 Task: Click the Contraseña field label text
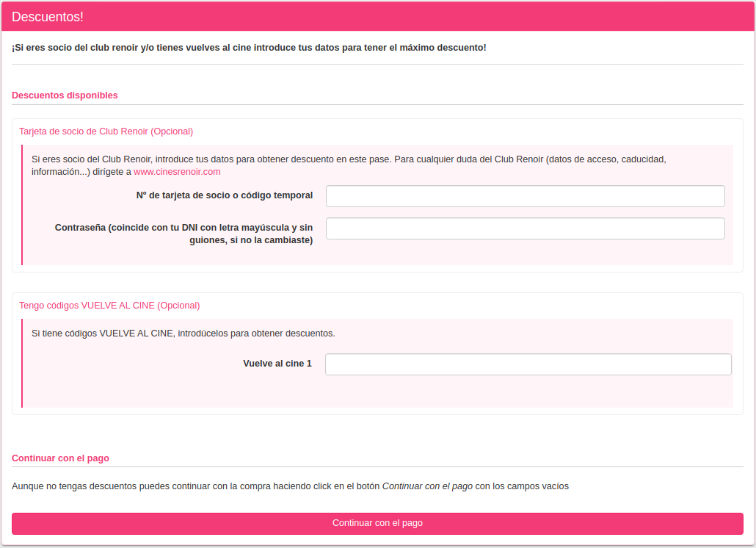[183, 234]
